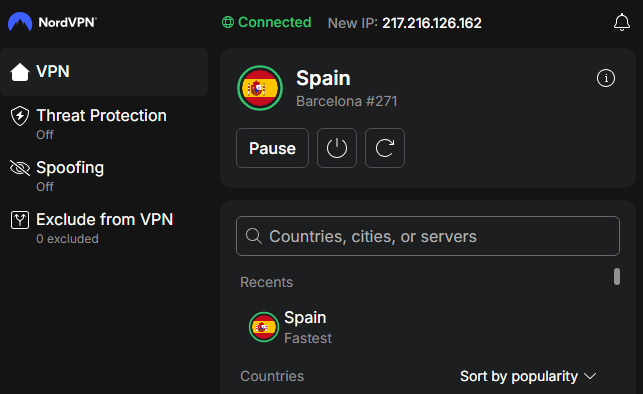Open connection info icon for Spain

[606, 78]
